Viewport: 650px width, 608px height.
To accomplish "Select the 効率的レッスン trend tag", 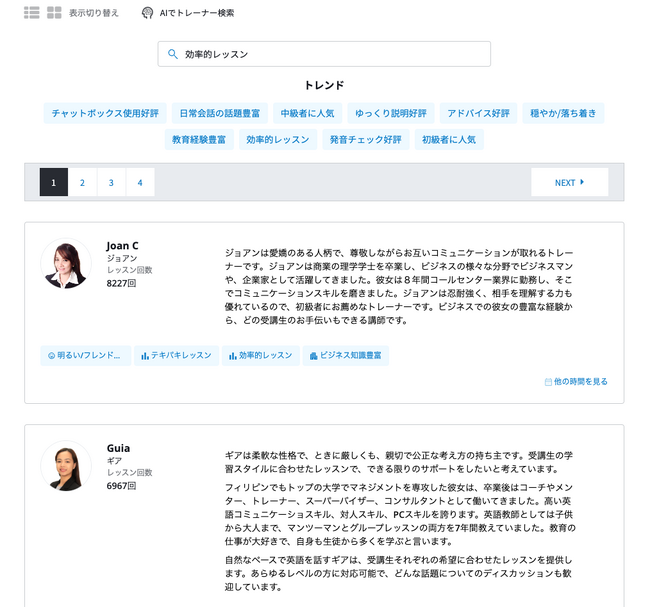I will coord(278,139).
